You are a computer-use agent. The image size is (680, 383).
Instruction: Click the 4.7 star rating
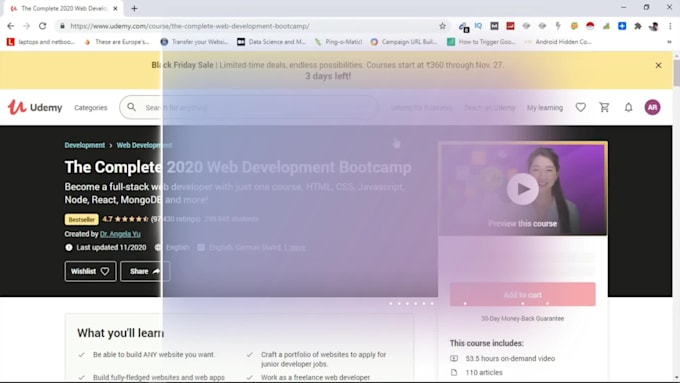click(x=126, y=219)
